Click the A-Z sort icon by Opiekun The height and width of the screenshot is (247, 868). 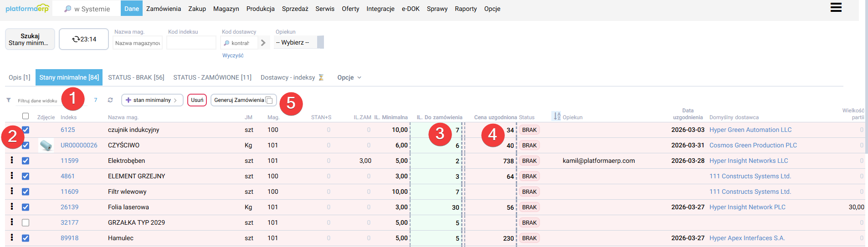(557, 116)
